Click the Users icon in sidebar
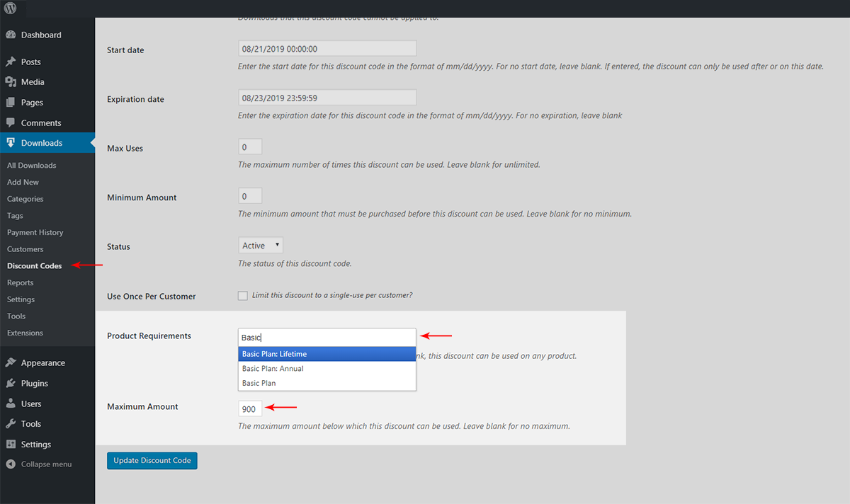850x504 pixels. point(11,403)
